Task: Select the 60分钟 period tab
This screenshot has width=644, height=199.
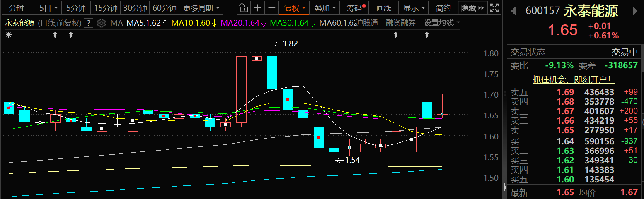Action: 164,8
